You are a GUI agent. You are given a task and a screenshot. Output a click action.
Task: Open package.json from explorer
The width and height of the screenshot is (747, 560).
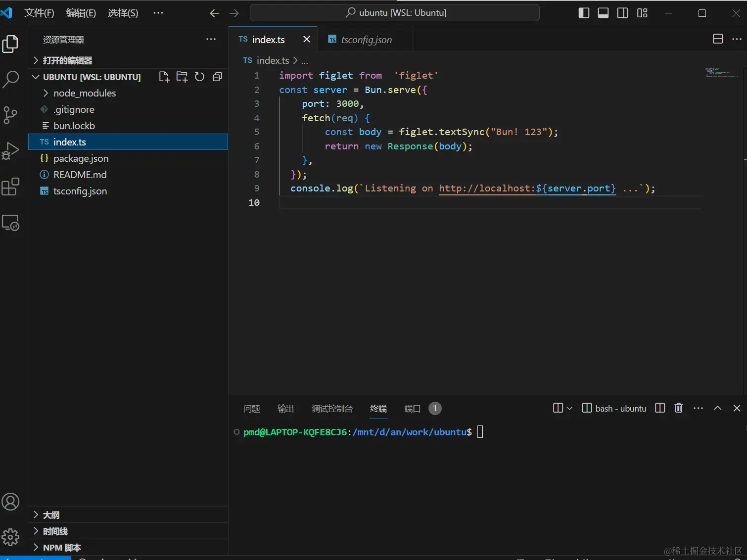[x=128, y=158]
